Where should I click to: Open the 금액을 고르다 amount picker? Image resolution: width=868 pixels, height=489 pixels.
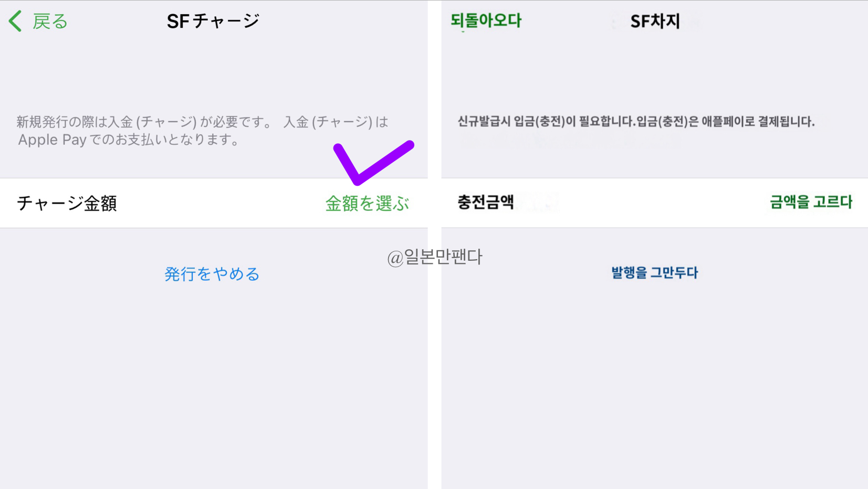(810, 202)
